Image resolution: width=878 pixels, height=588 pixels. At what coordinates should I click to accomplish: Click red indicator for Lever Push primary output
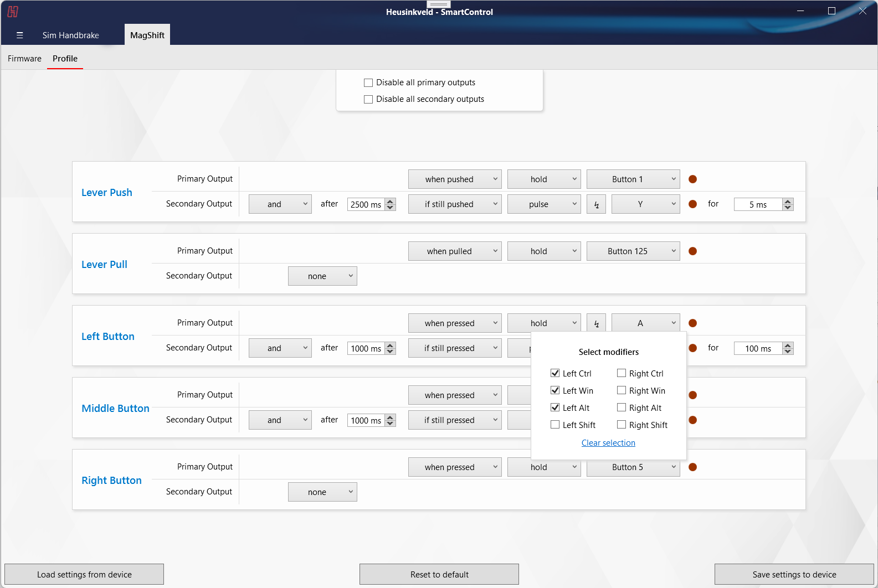[692, 179]
